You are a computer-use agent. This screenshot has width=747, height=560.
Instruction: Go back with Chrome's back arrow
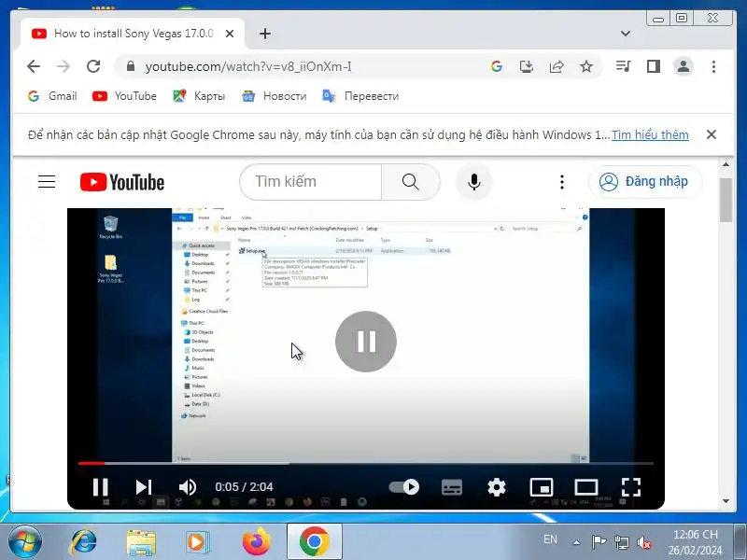pyautogui.click(x=34, y=66)
